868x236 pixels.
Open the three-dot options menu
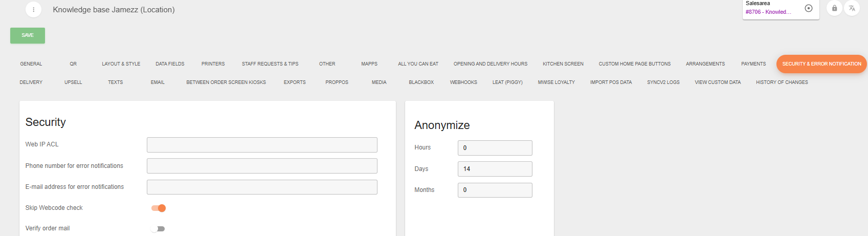click(33, 10)
